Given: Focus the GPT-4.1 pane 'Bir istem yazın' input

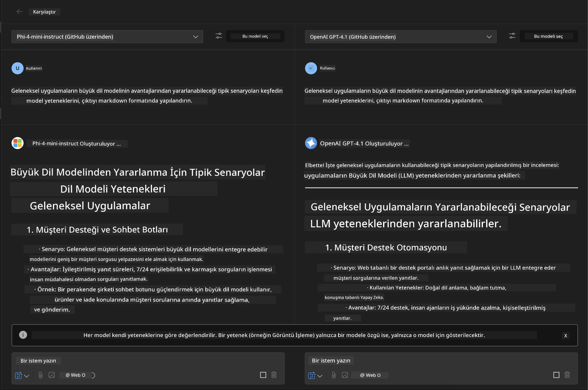Looking at the screenshot, I should coord(442,361).
